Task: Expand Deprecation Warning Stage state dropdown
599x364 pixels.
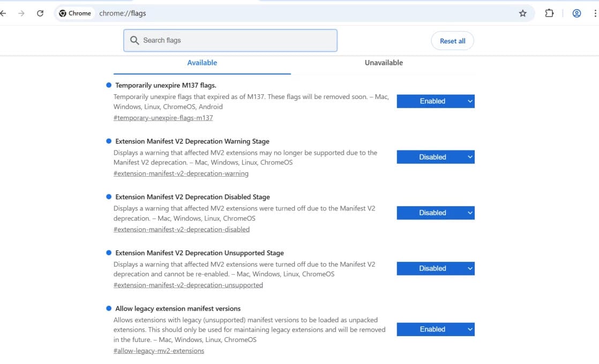Action: point(435,157)
